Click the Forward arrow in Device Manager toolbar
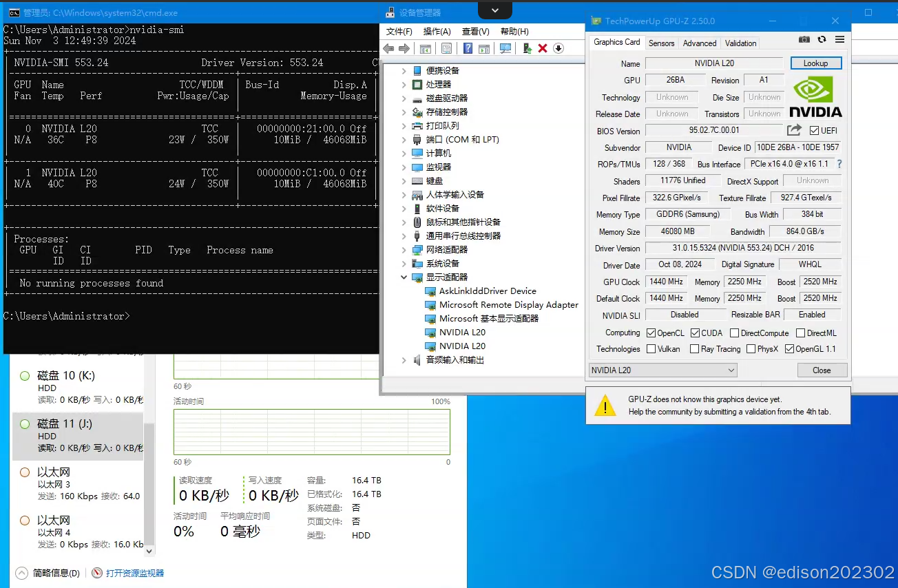Image resolution: width=898 pixels, height=588 pixels. coord(404,48)
